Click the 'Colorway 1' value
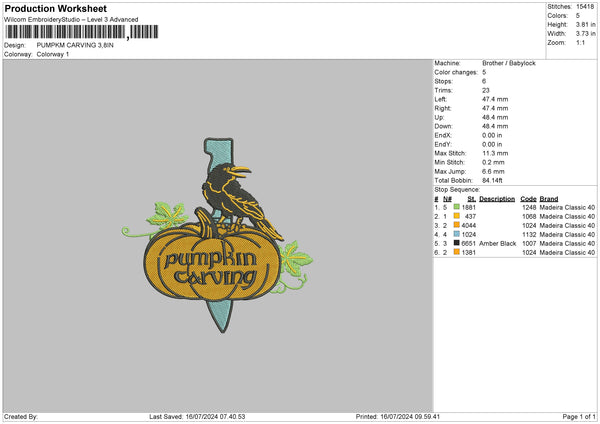Screen dimensions: 600x424 tap(53, 54)
